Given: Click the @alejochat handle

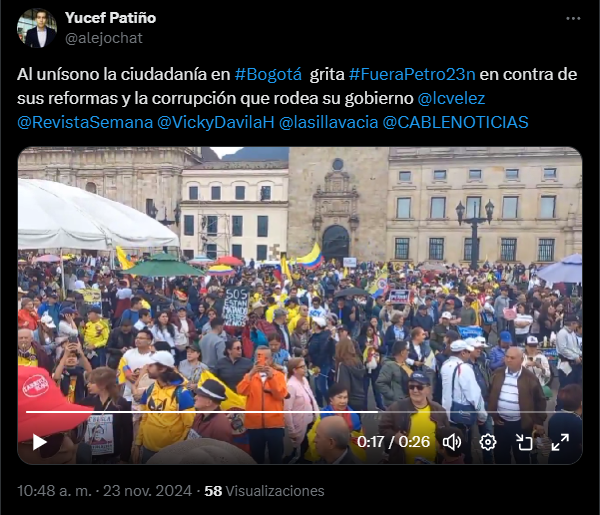Looking at the screenshot, I should pos(104,38).
